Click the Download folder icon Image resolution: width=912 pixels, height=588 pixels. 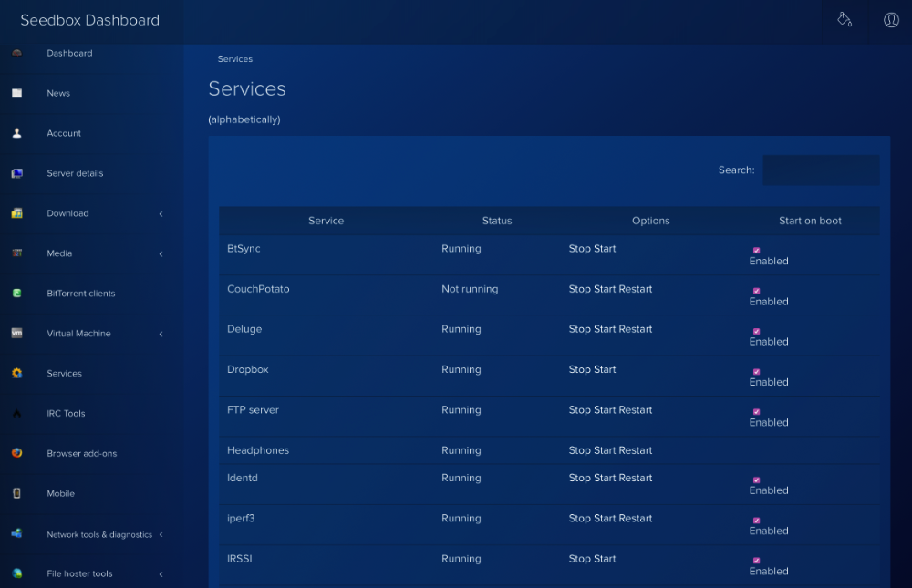[16, 213]
